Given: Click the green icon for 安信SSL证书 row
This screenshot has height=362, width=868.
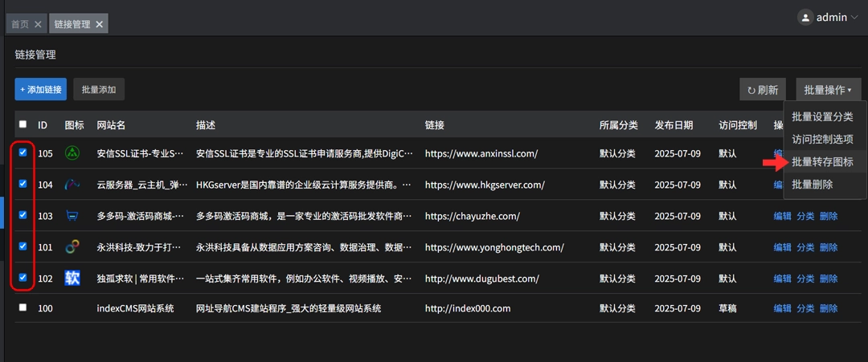Looking at the screenshot, I should pos(72,153).
